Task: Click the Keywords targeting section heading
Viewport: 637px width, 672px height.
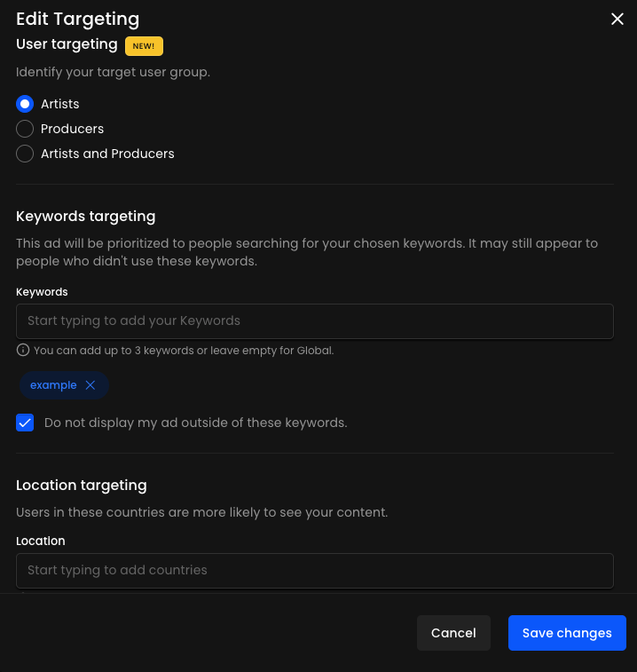Action: (x=85, y=216)
